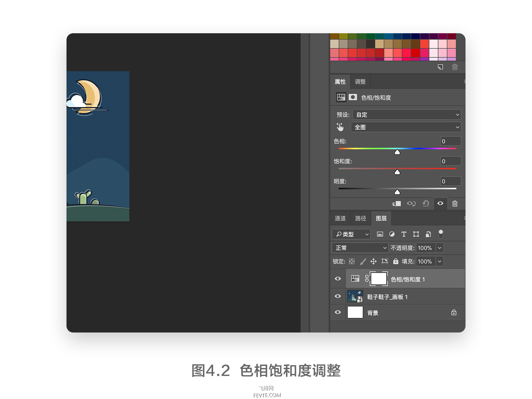Delete the adjustment layer via Properties trash icon
The width and height of the screenshot is (532, 399).
455,203
